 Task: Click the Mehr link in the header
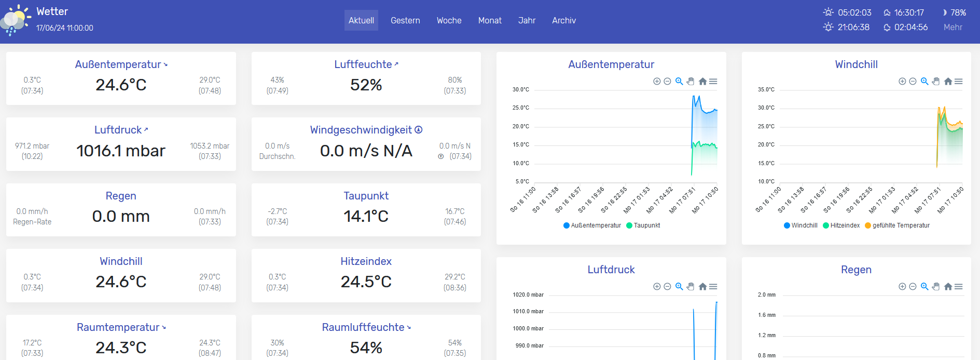(953, 27)
